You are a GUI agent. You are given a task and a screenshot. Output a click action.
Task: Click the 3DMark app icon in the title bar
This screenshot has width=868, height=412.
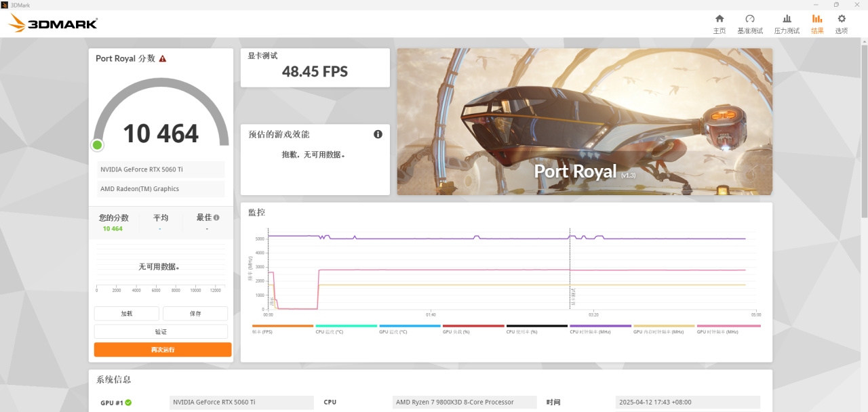(x=4, y=4)
